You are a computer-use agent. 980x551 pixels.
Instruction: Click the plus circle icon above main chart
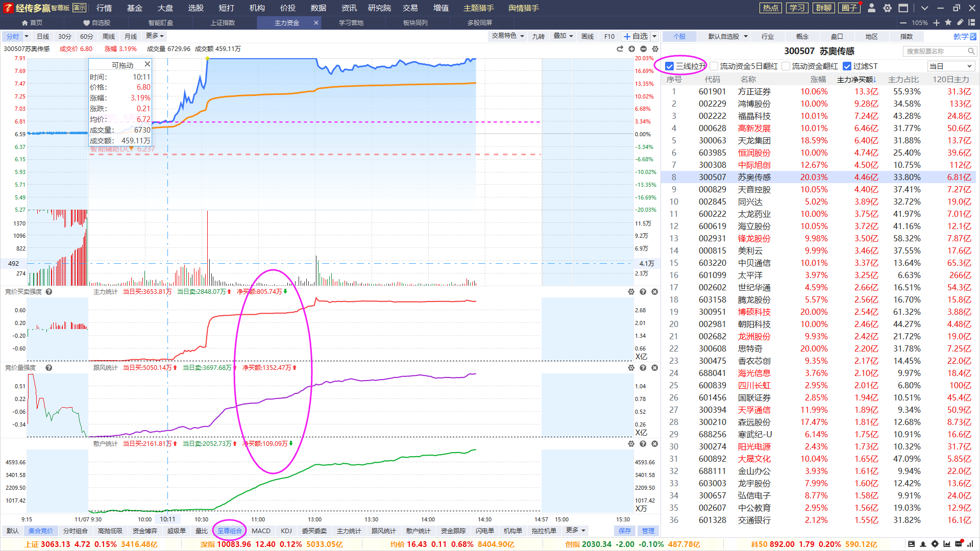pos(632,49)
